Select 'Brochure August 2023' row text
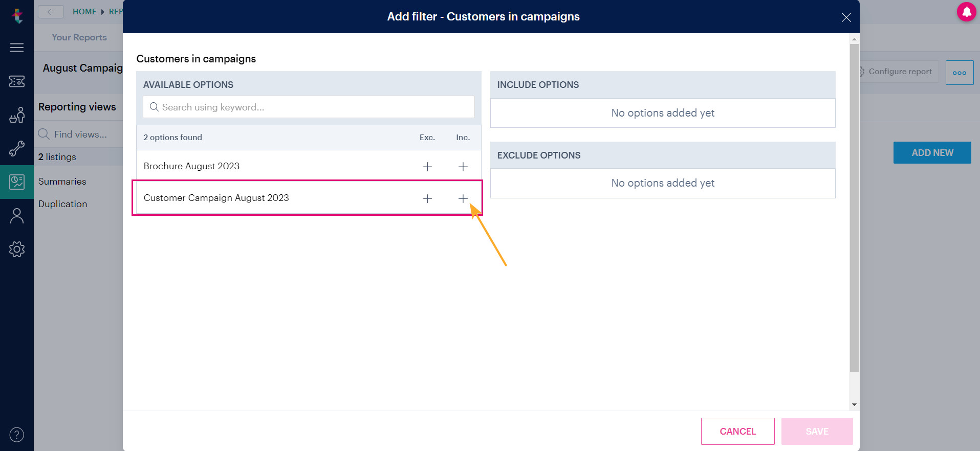Image resolution: width=980 pixels, height=451 pixels. (191, 166)
